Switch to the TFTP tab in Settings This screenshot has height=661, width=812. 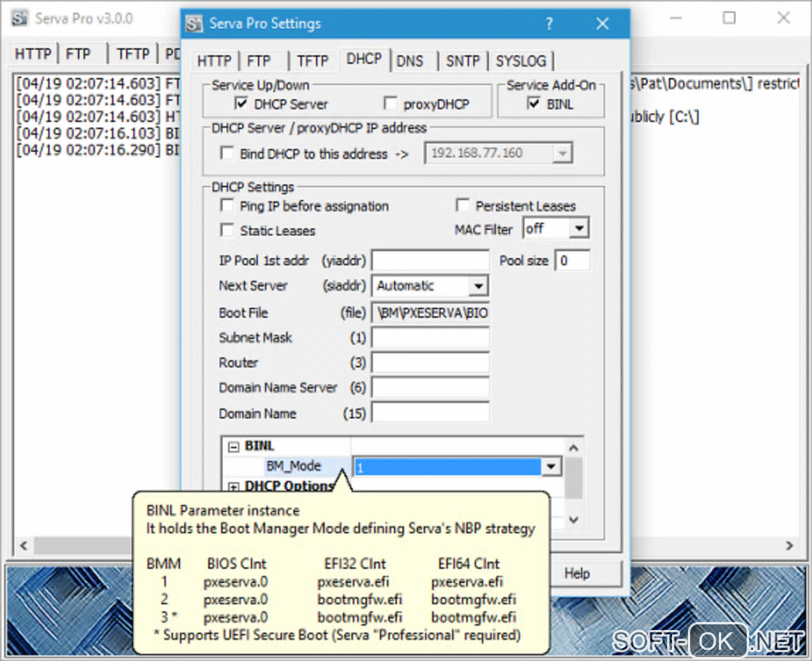point(312,61)
